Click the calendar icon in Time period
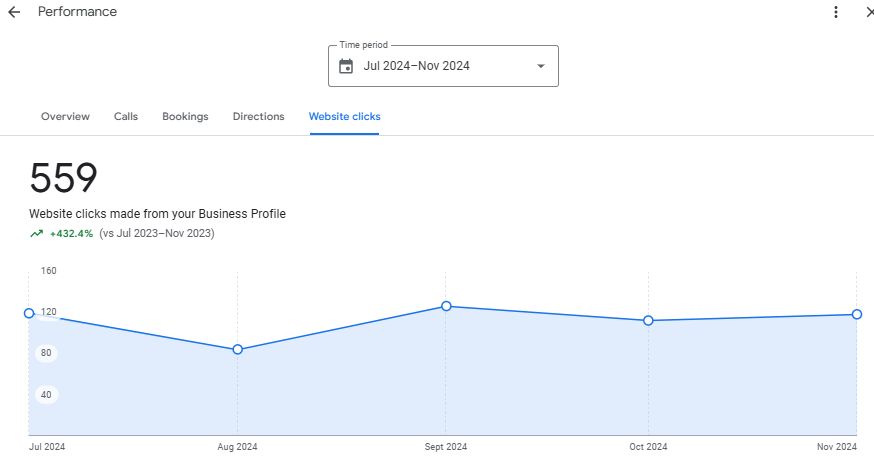The image size is (874, 464). (x=346, y=66)
